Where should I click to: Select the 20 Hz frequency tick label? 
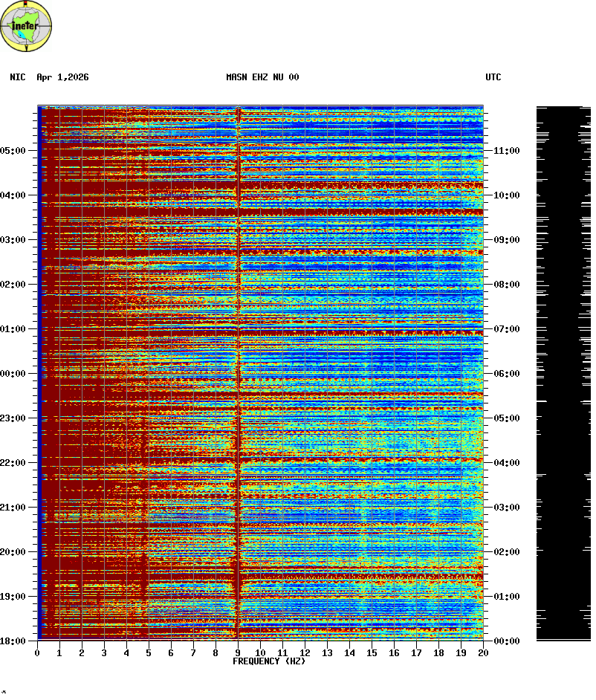(x=483, y=652)
